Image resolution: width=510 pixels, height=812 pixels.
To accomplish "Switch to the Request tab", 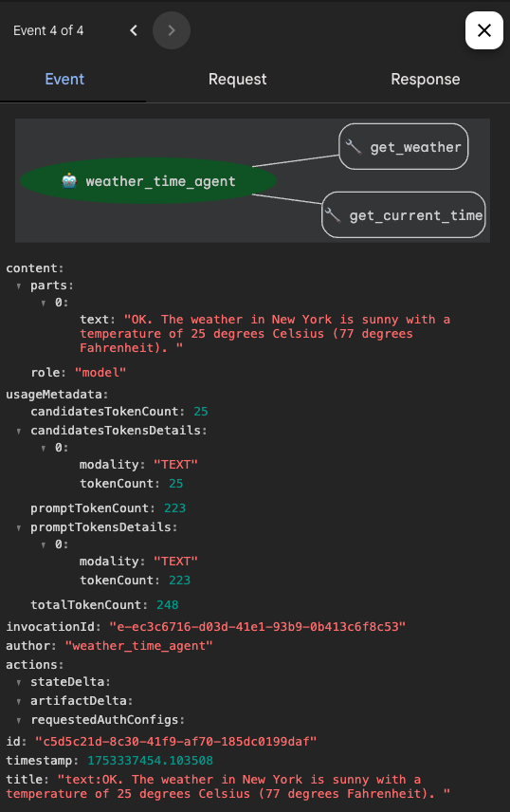I will (237, 80).
